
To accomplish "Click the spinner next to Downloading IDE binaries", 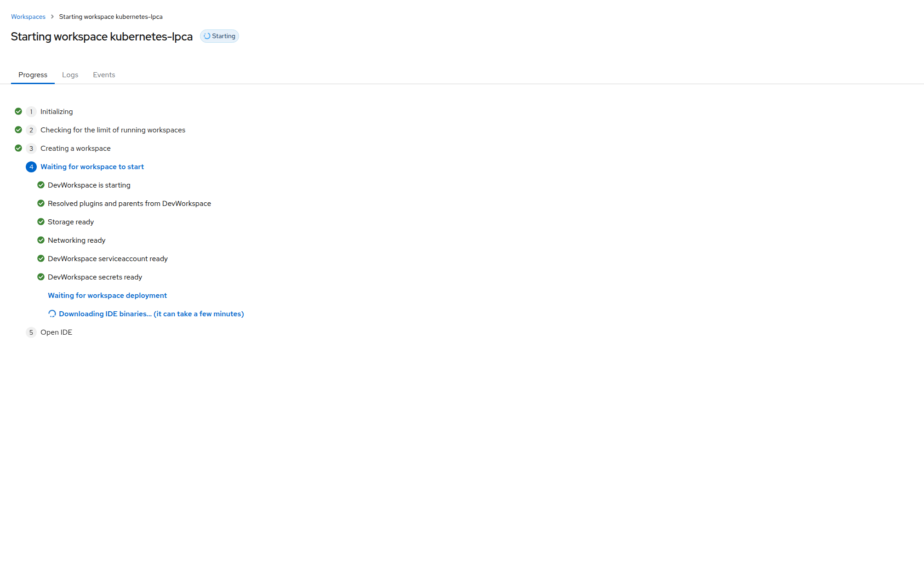I will (x=52, y=314).
